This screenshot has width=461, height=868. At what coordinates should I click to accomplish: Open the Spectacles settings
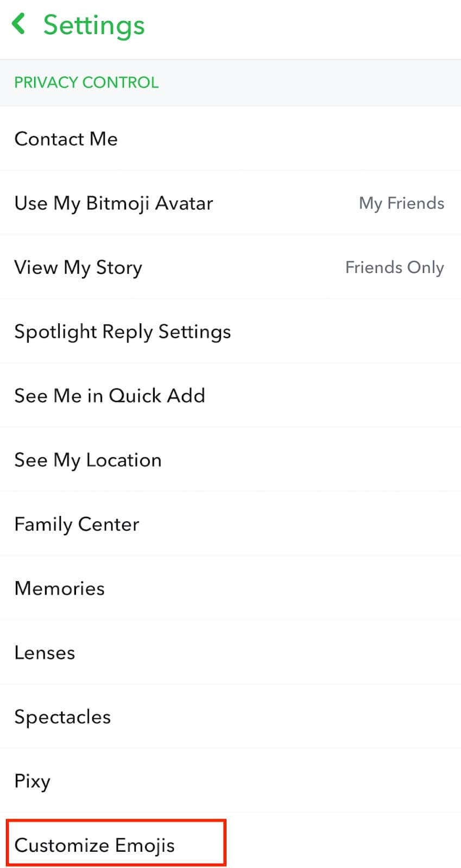[62, 717]
